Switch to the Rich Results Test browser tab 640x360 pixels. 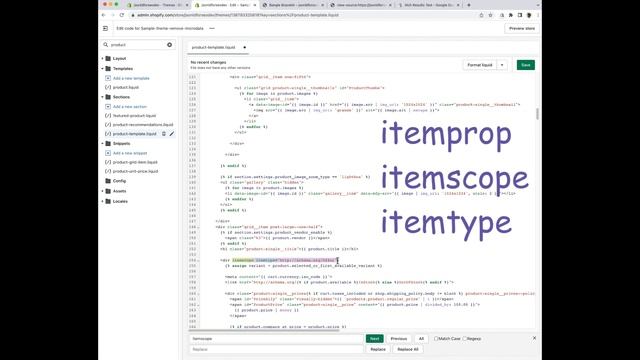428,5
